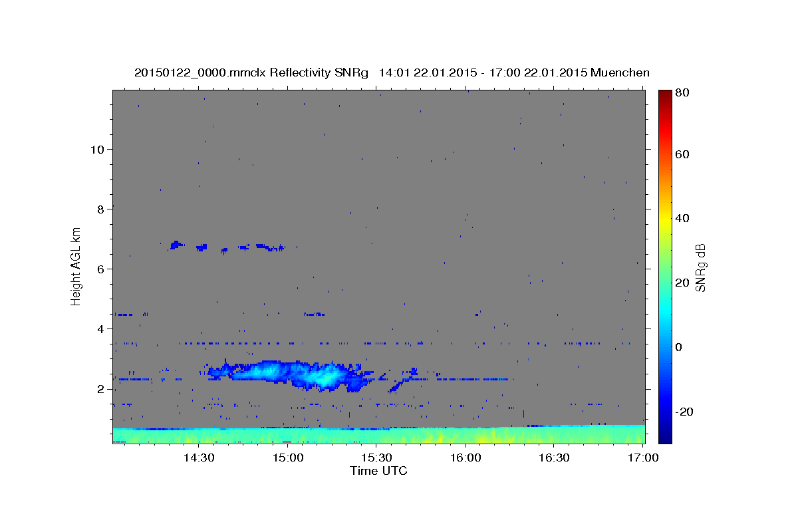The image size is (798, 532).
Task: Click height label 10 on y-axis
Action: (99, 150)
